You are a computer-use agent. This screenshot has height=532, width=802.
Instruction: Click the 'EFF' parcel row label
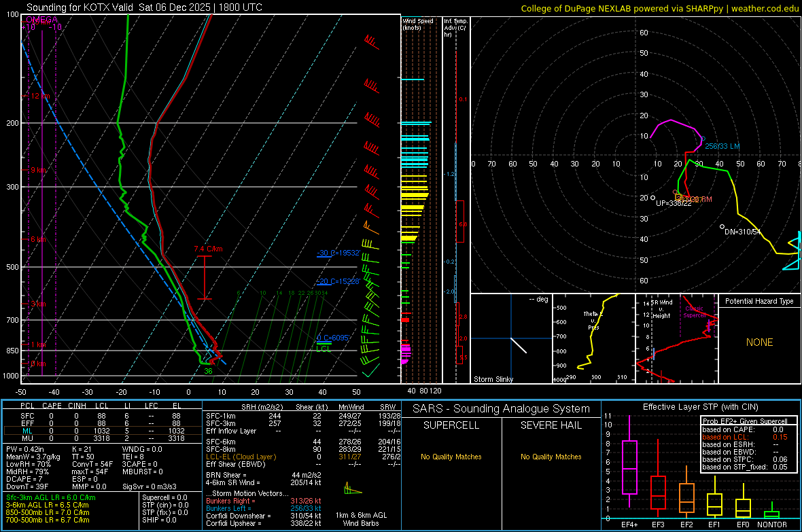click(27, 423)
